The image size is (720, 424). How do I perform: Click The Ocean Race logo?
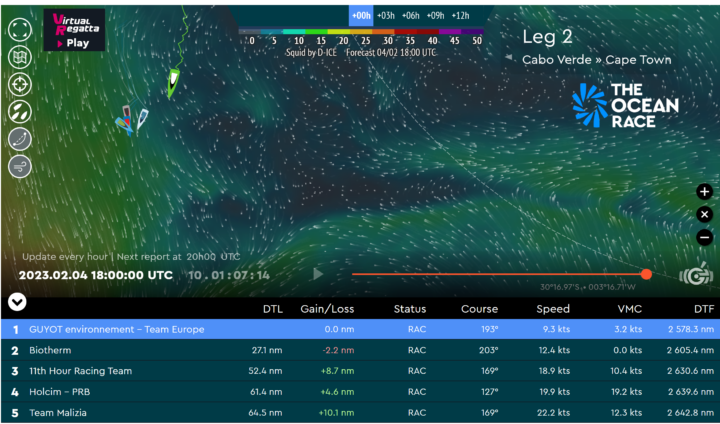click(625, 105)
